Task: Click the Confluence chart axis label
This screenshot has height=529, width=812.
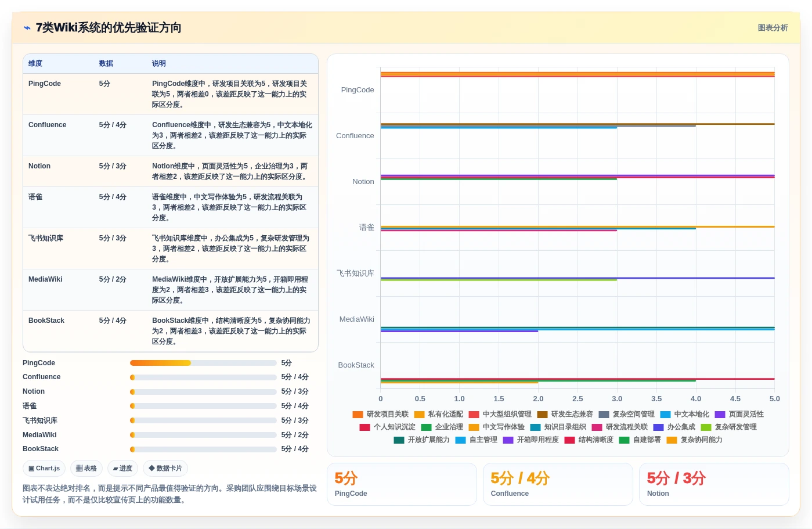Action: tap(355, 136)
